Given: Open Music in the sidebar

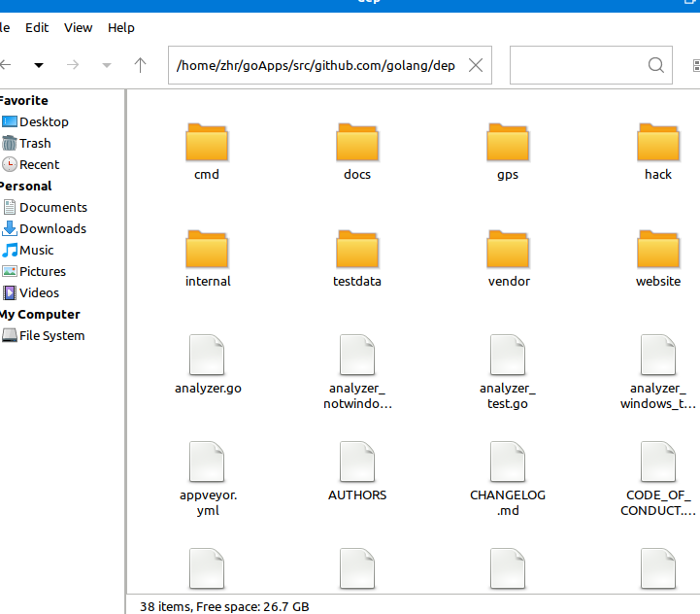Looking at the screenshot, I should click(x=28, y=251).
